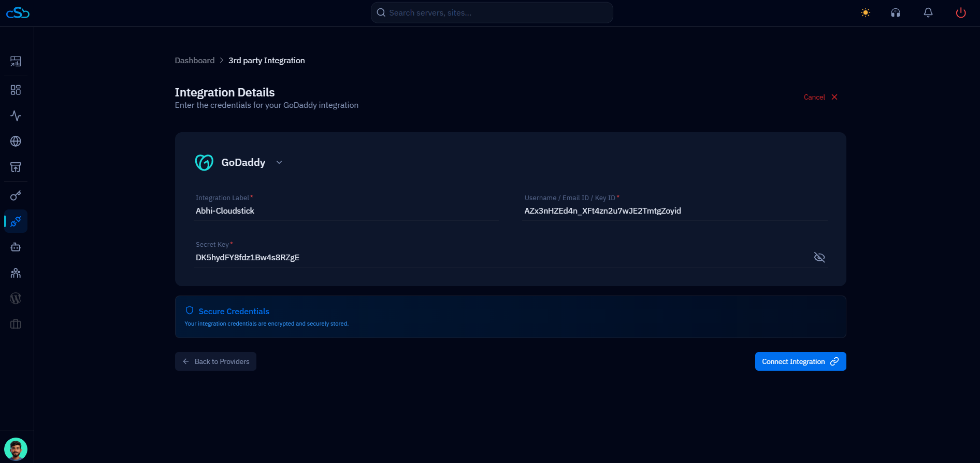Open the globe icon in sidebar
The width and height of the screenshot is (980, 463).
[16, 141]
